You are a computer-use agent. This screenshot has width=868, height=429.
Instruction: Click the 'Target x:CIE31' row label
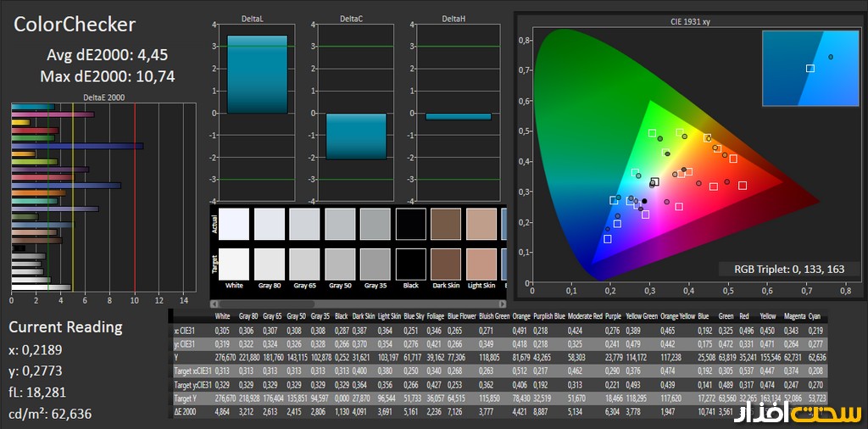[x=192, y=370]
